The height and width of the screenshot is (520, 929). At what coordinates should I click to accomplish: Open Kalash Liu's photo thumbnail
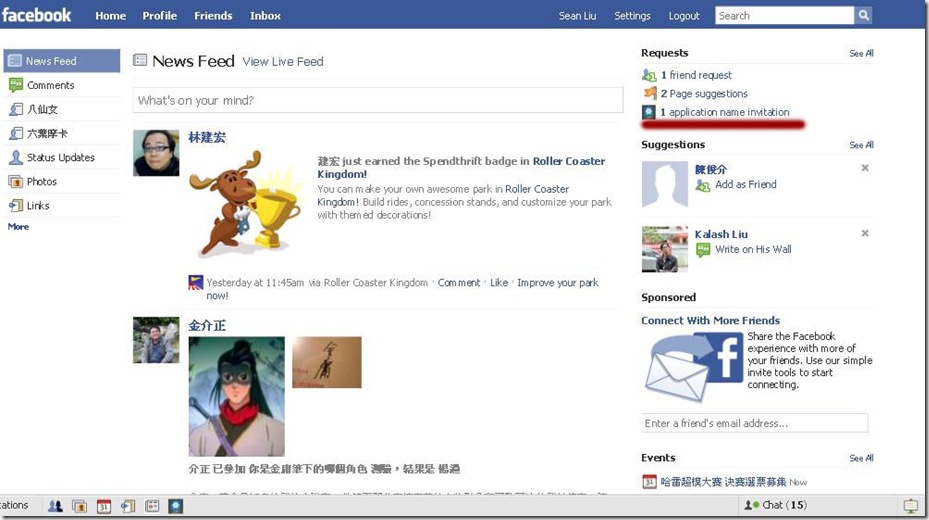665,249
